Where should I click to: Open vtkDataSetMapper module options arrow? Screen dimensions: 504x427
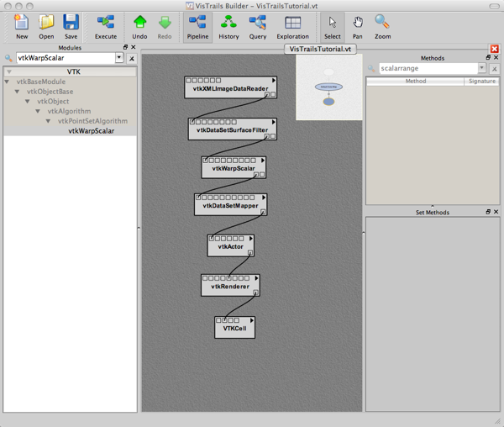tap(264, 198)
